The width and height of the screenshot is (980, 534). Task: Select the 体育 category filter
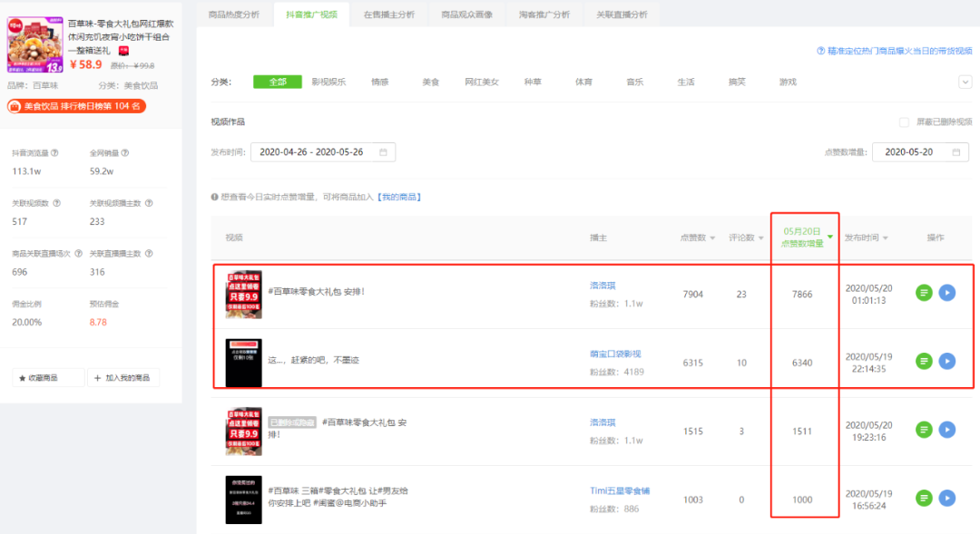tap(583, 82)
